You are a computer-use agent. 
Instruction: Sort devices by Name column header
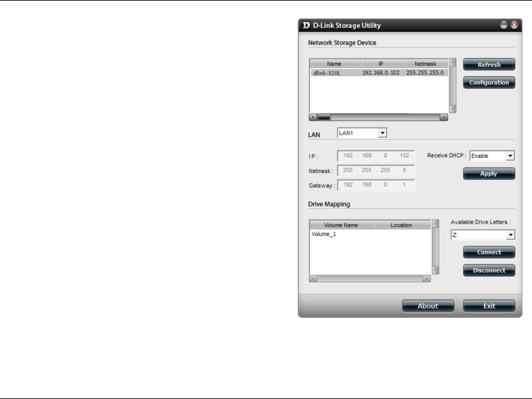pyautogui.click(x=335, y=63)
